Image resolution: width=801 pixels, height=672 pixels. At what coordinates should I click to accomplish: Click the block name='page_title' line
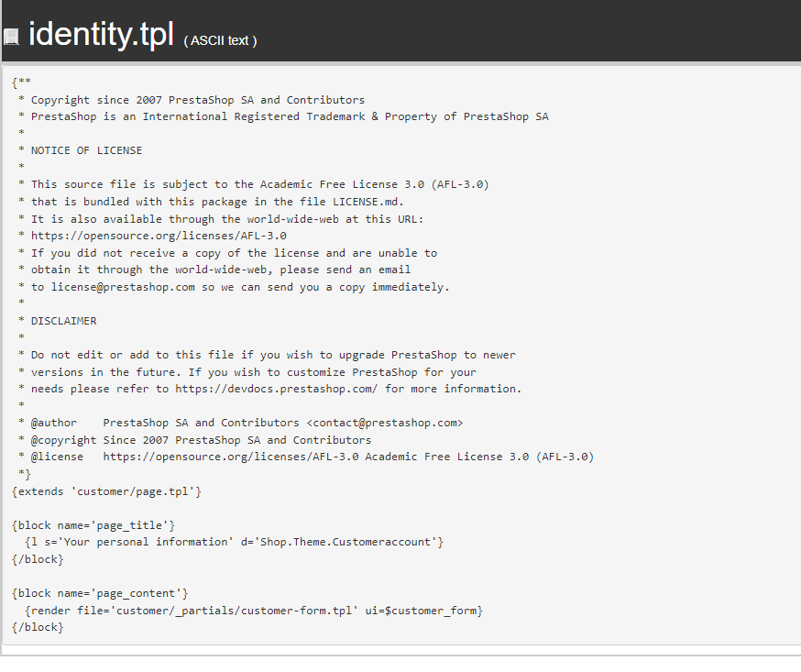93,525
